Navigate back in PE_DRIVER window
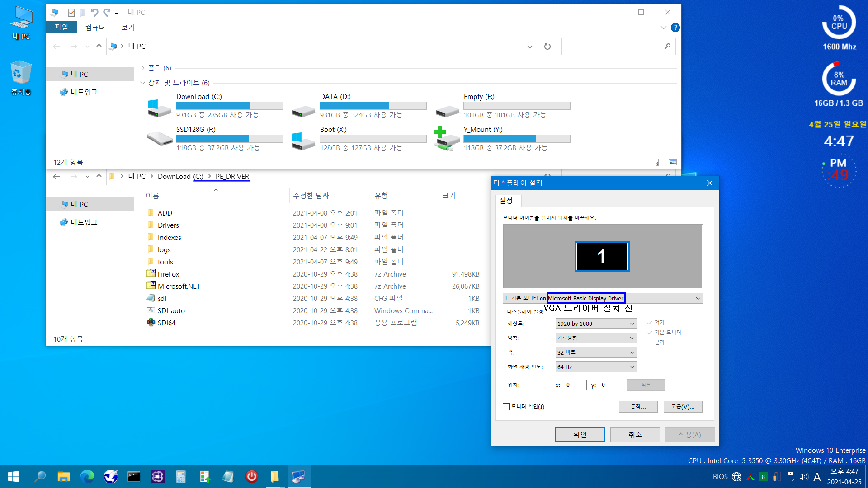The height and width of the screenshot is (488, 868). point(56,177)
